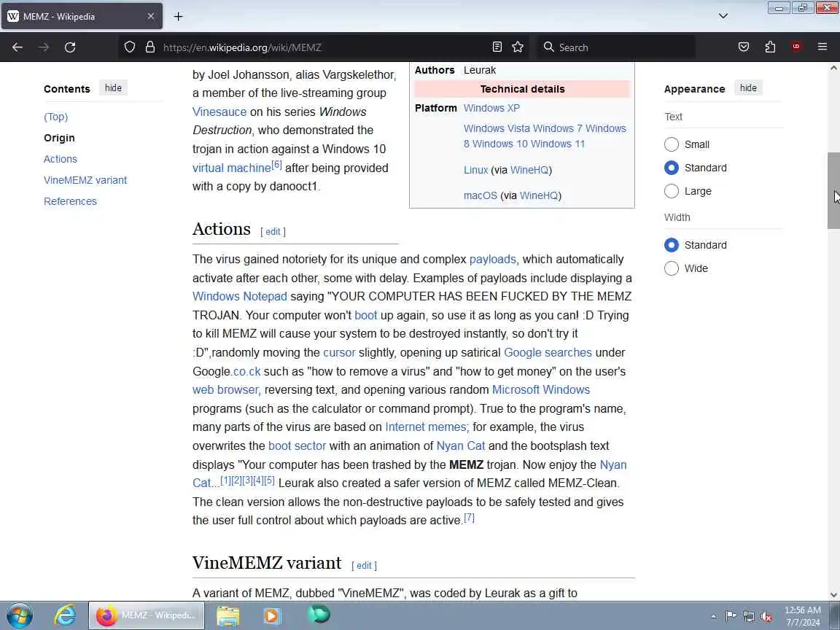Jump to VineMEMZ variant in contents
840x630 pixels.
pos(85,180)
